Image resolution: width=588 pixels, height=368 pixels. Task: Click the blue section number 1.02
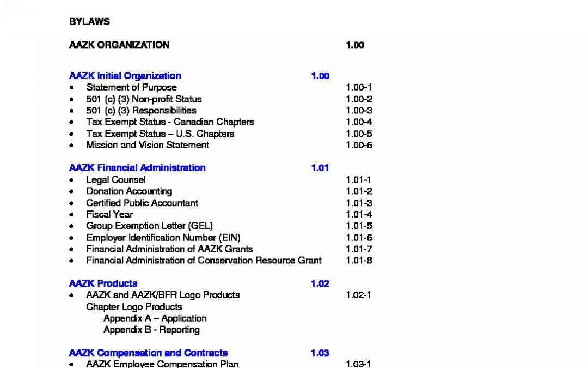click(320, 283)
